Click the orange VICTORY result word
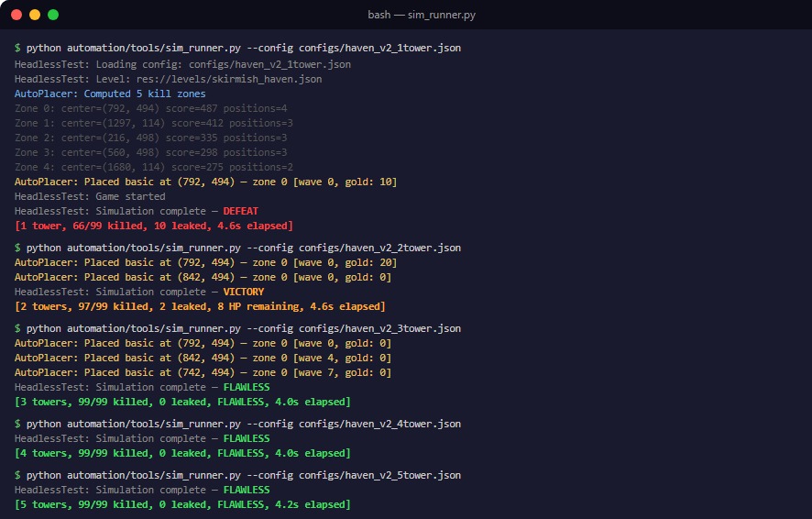This screenshot has height=519, width=812. [244, 292]
